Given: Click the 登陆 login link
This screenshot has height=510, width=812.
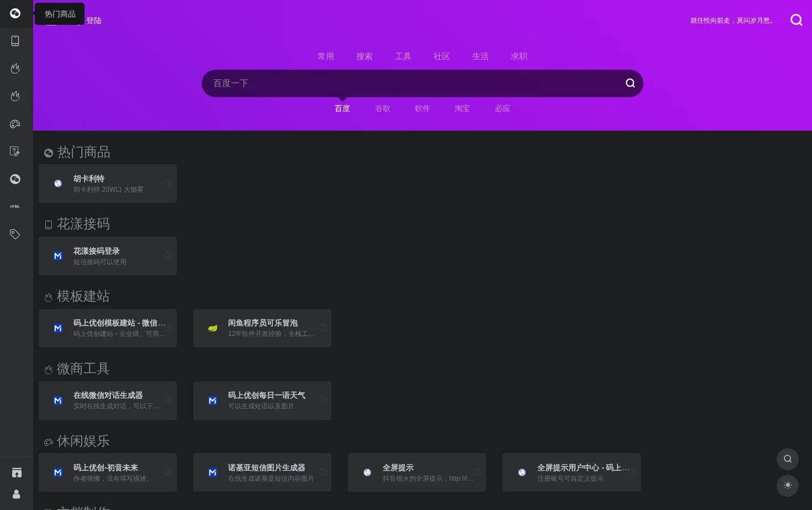Looking at the screenshot, I should coord(94,20).
